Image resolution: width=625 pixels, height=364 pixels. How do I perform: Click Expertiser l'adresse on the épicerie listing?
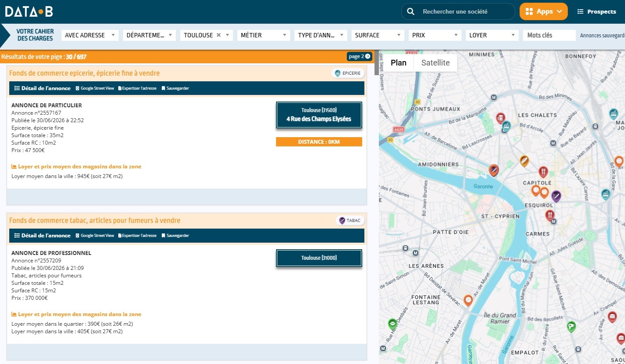(137, 88)
